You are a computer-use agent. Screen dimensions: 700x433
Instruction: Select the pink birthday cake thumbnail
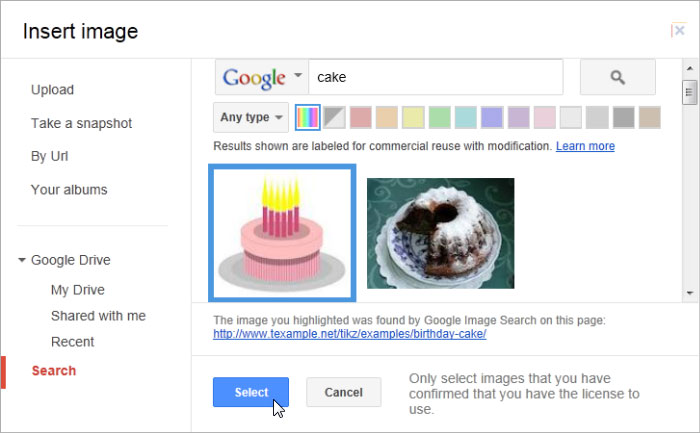[x=282, y=233]
